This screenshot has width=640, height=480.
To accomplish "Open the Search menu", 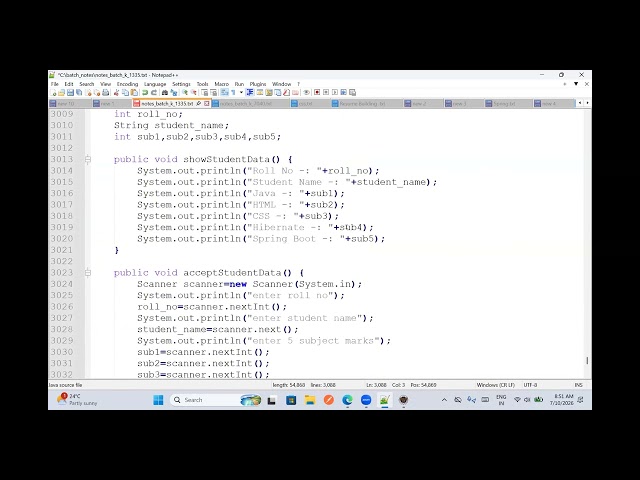I will [x=87, y=84].
